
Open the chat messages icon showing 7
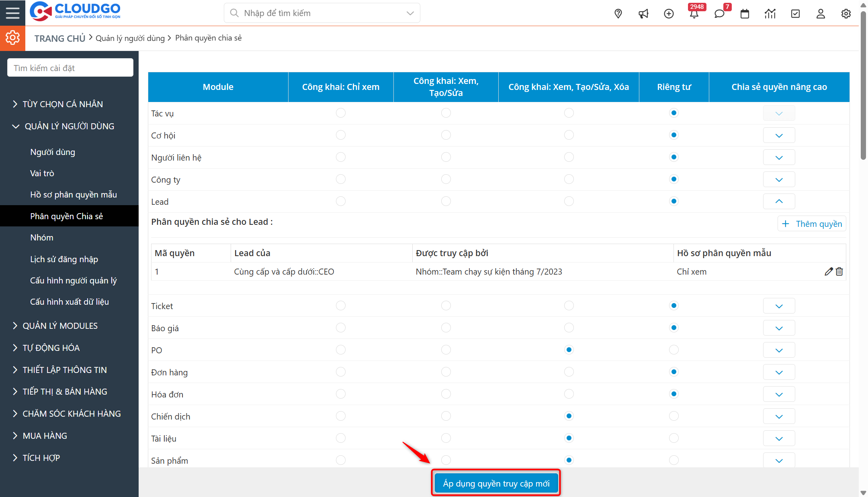720,13
